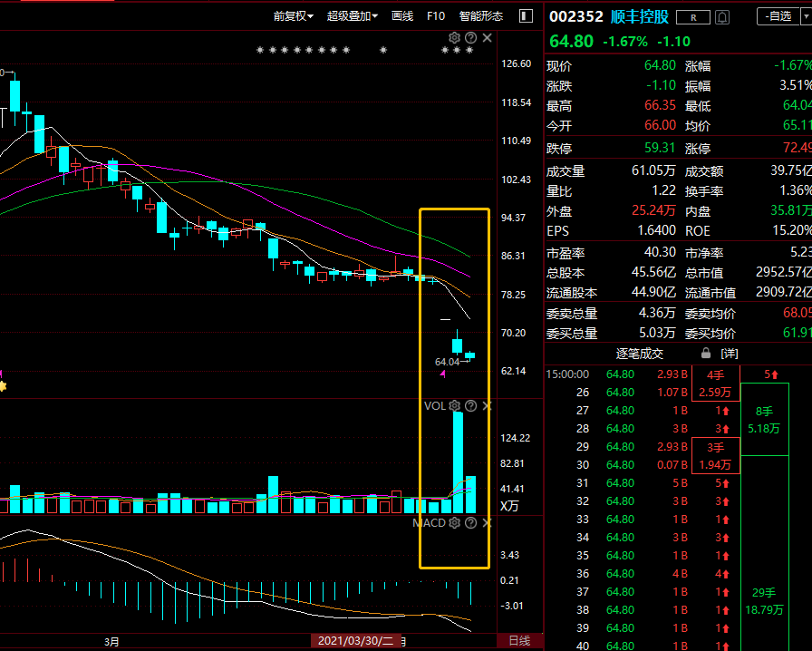Click 流通股本 44.90亿 value
The width and height of the screenshot is (812, 651).
(653, 292)
